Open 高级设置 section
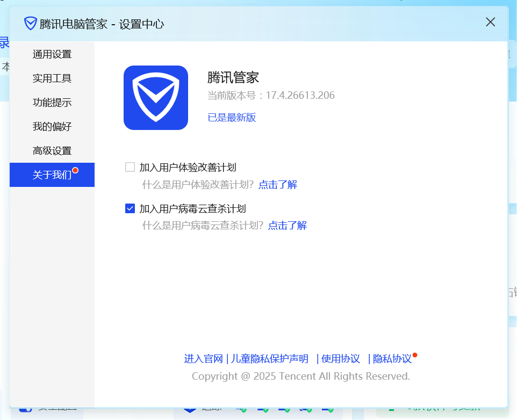The height and width of the screenshot is (420, 517). pyautogui.click(x=52, y=150)
